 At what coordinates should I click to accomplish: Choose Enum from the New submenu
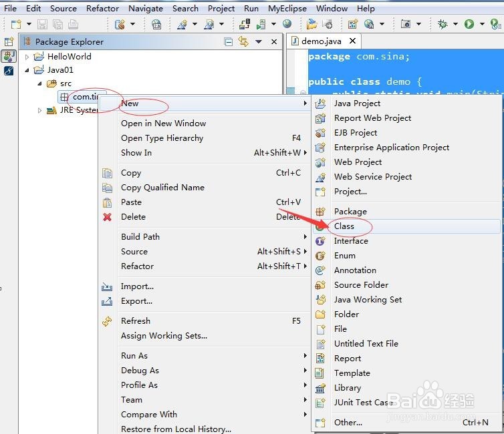pos(406,256)
